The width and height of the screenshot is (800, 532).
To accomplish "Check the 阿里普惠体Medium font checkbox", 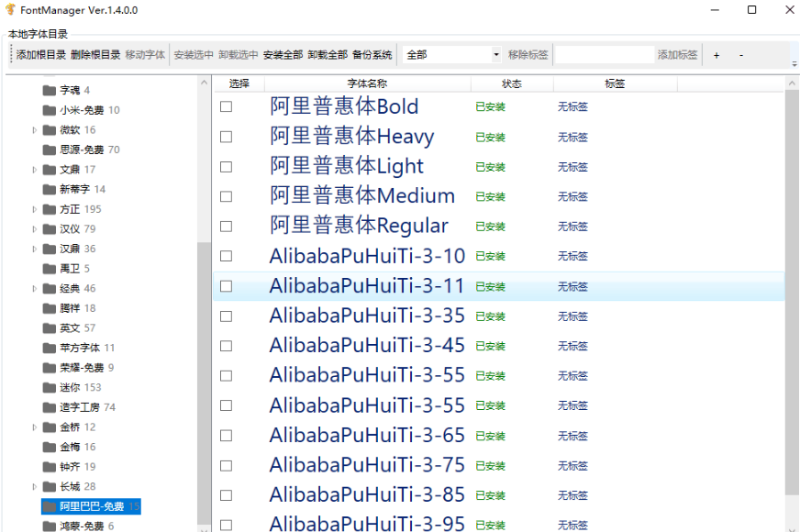I will [x=226, y=196].
